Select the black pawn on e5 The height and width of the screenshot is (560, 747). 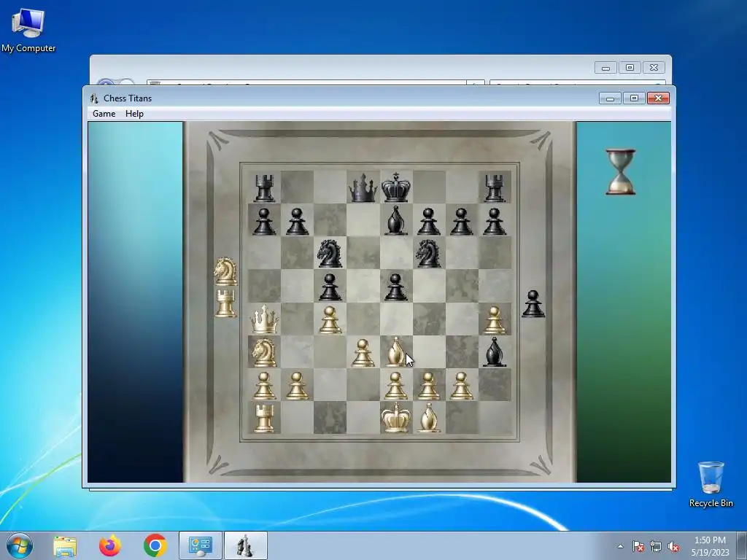click(396, 287)
